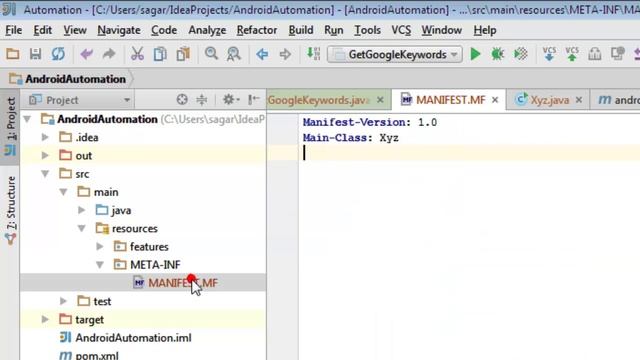
Task: Click the Open folder toolbar icon
Action: [12, 54]
